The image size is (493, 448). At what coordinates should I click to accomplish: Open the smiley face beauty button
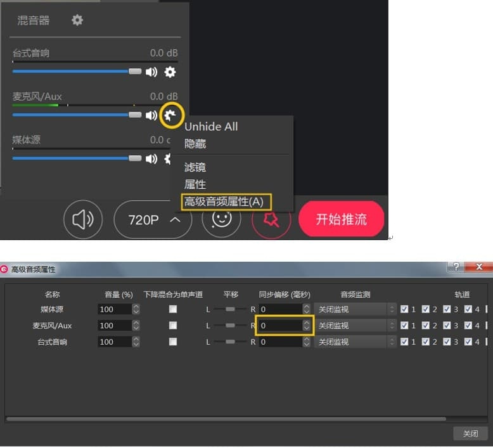[x=221, y=219]
